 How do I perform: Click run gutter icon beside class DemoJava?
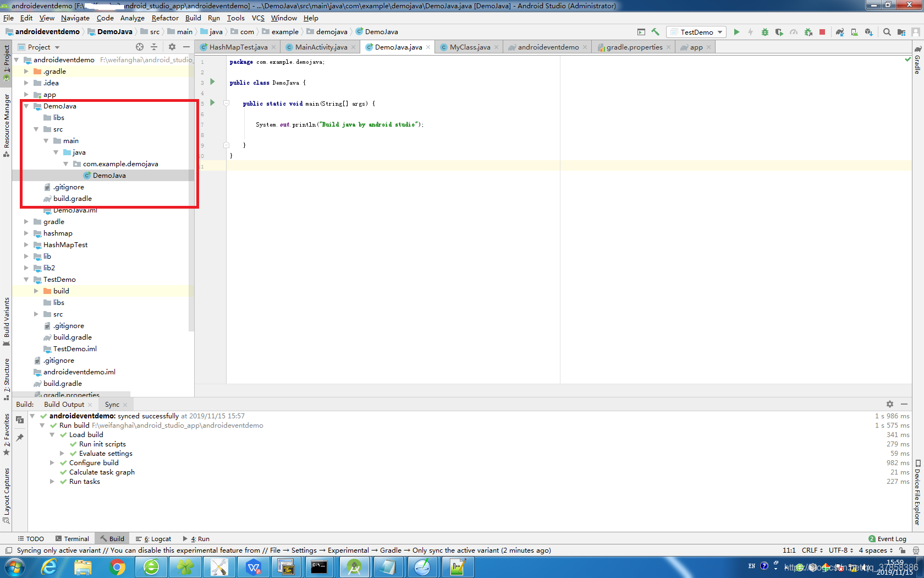coord(212,82)
